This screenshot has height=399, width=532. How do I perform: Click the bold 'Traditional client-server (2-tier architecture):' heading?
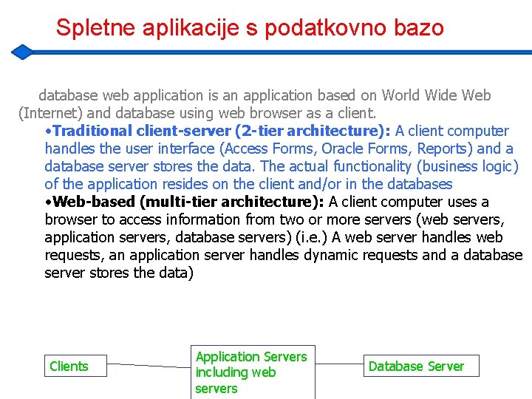(x=222, y=131)
